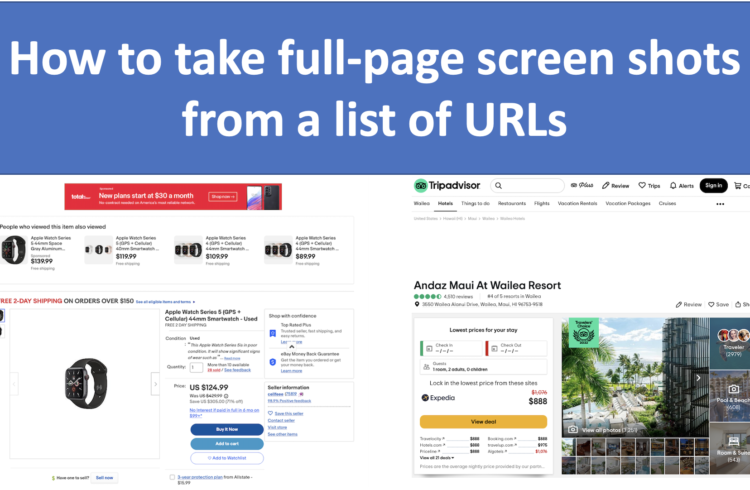Open Alerts with the bell icon
Screen dimensions: 750x490
pyautogui.click(x=682, y=186)
